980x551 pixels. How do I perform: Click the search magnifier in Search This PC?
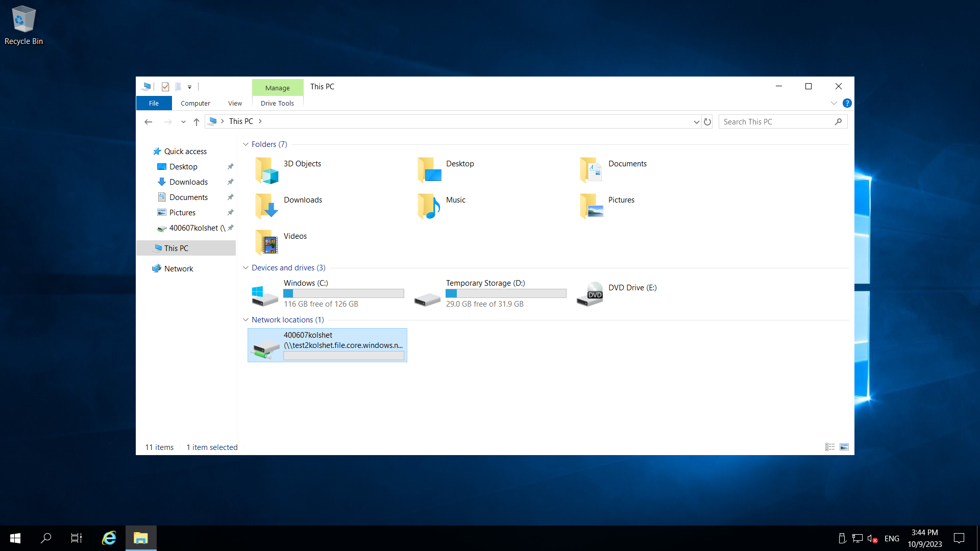(839, 121)
